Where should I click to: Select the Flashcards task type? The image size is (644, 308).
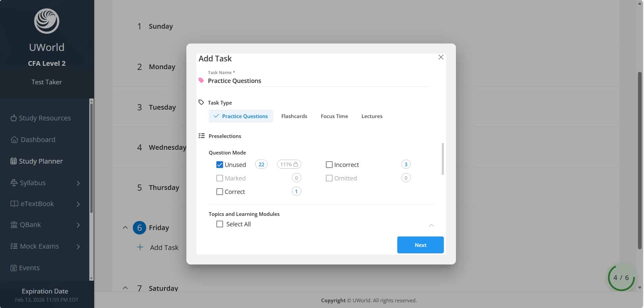coord(294,116)
